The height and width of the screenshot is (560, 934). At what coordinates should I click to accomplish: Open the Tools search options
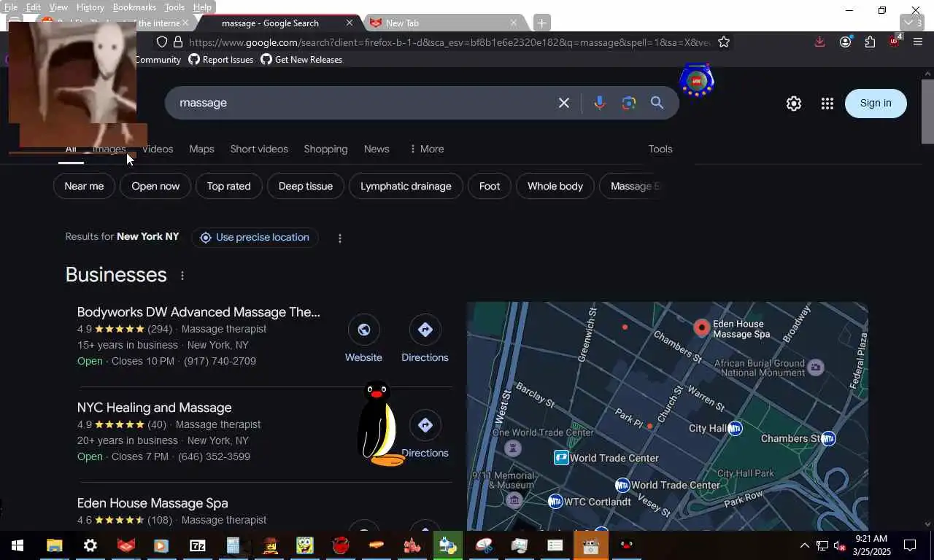(660, 149)
